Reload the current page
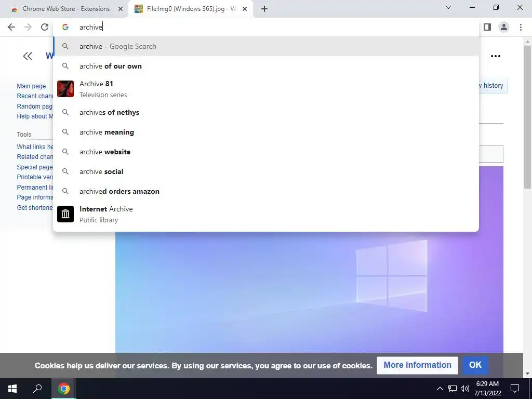 click(45, 27)
